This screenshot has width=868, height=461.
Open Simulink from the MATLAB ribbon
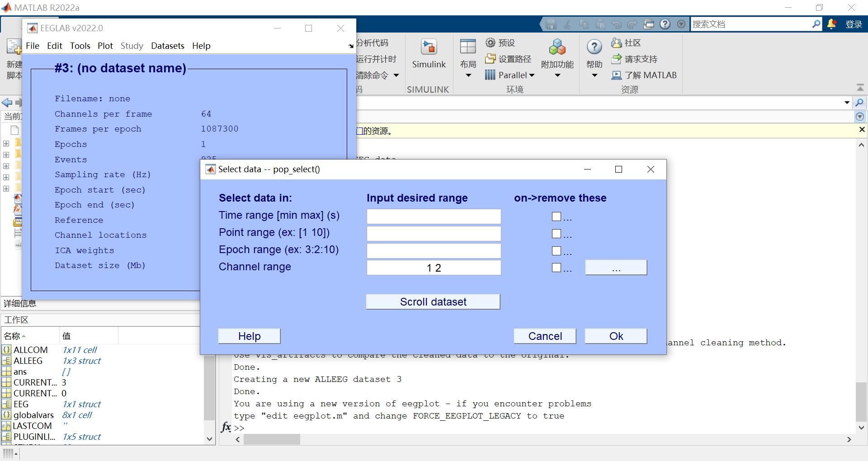(429, 54)
